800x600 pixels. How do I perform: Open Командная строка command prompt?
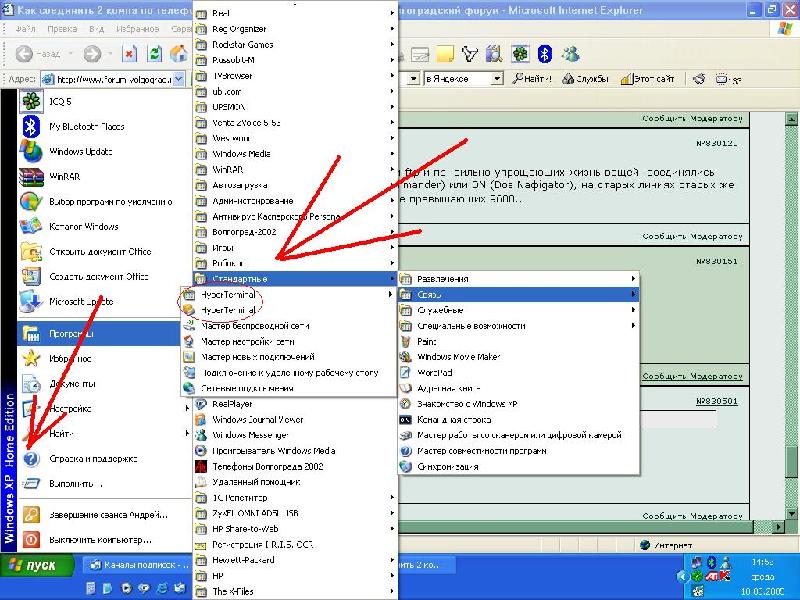[519, 419]
